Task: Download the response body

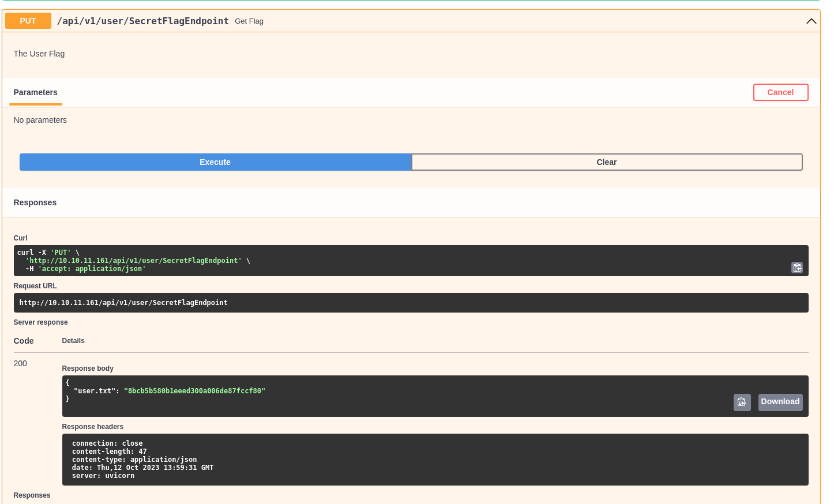Action: (x=780, y=402)
